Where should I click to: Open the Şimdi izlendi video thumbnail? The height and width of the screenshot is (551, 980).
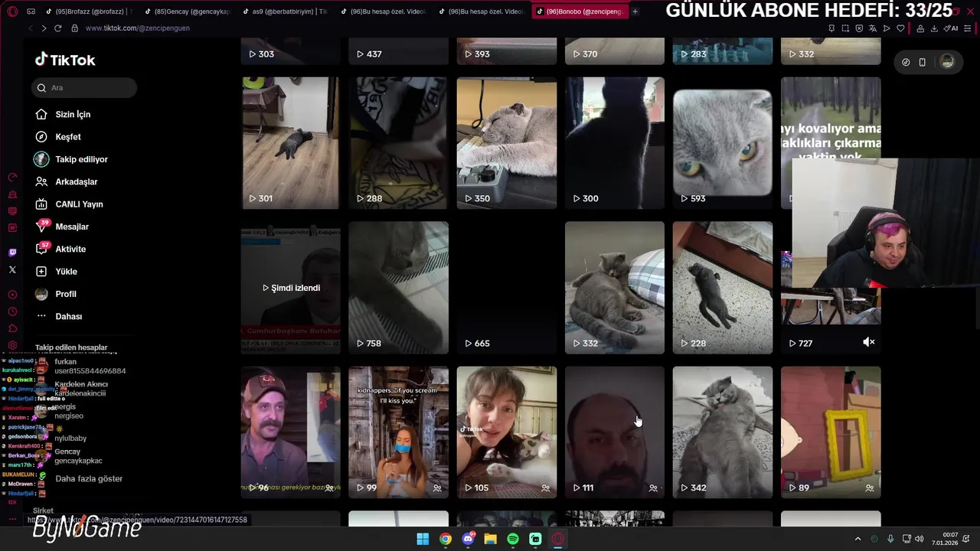pos(291,288)
